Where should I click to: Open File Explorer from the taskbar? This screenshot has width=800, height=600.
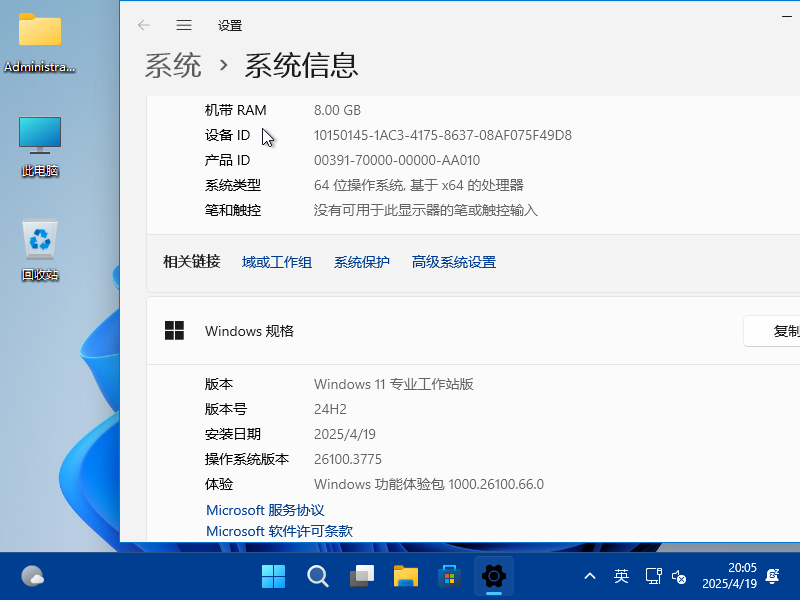click(x=406, y=577)
